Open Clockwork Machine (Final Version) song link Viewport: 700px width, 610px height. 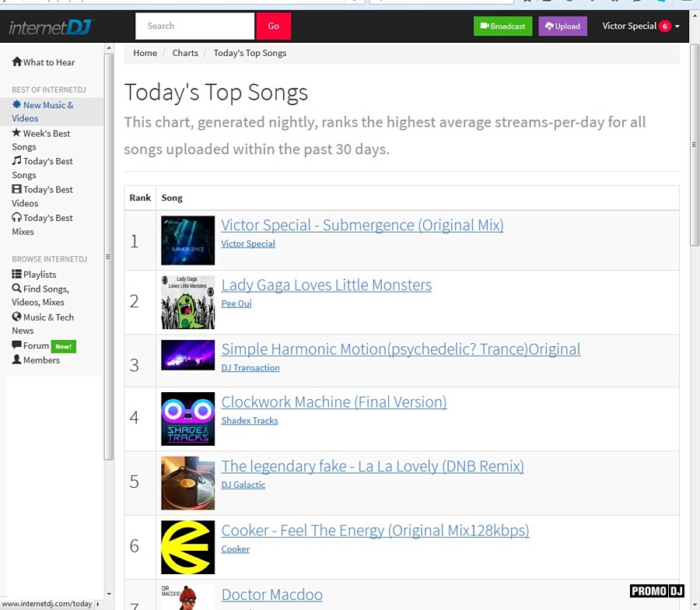334,402
